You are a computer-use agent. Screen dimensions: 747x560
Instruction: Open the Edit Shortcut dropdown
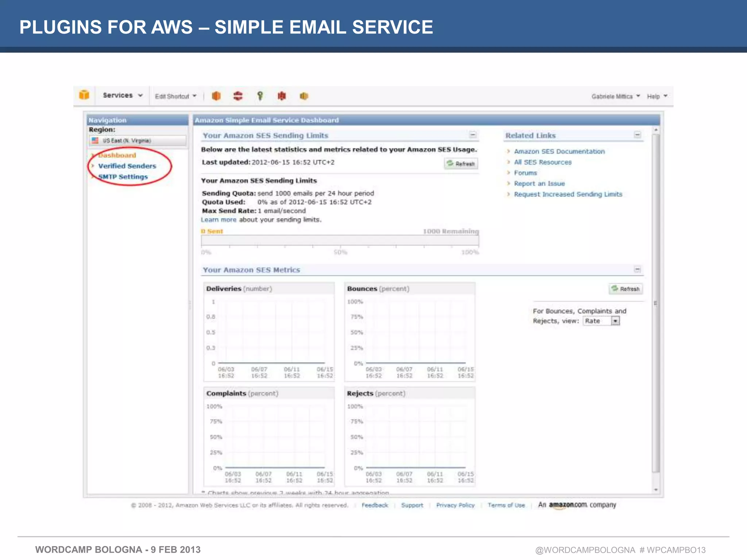coord(176,96)
